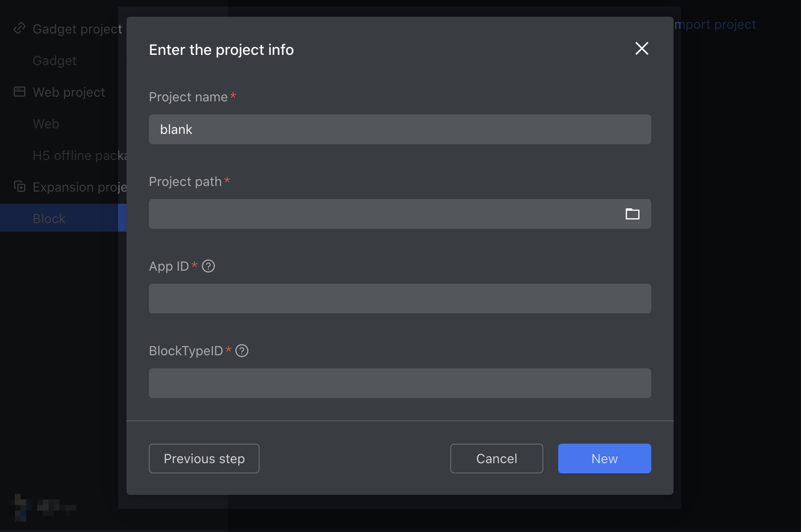
Task: Close the project info dialog
Action: coord(641,48)
